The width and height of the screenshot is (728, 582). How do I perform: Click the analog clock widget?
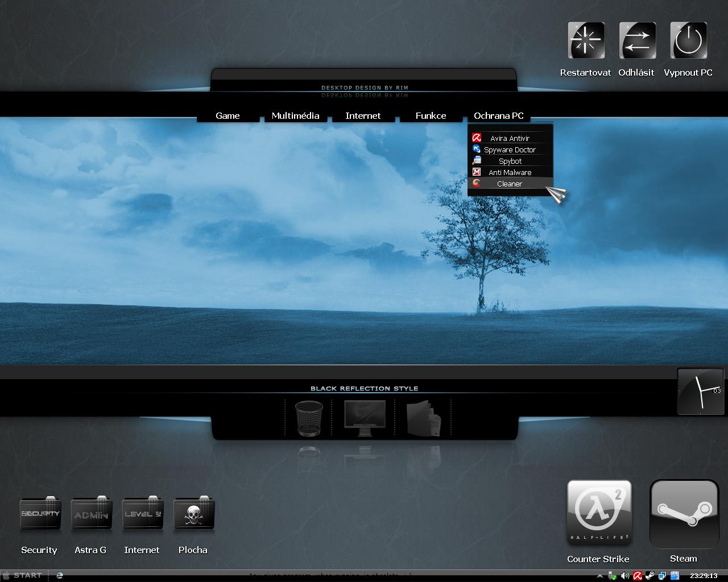tap(700, 391)
